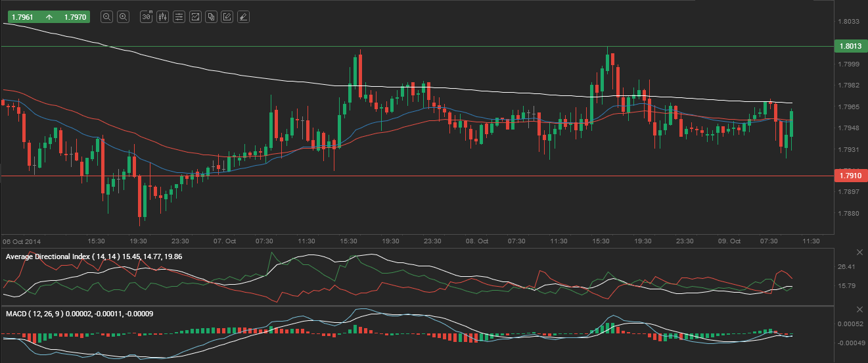Close the Average Directional Index panel

860,253
